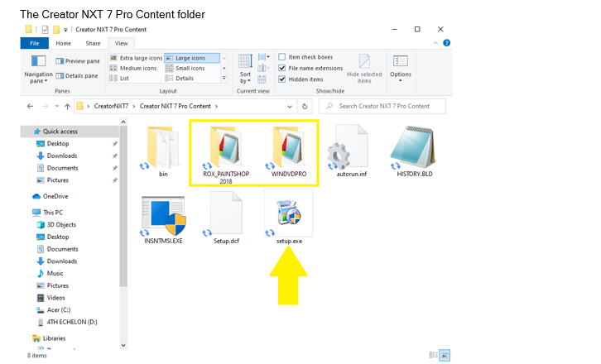Select the Setup.dcf file
Screen dimensions: 601x364
226,218
